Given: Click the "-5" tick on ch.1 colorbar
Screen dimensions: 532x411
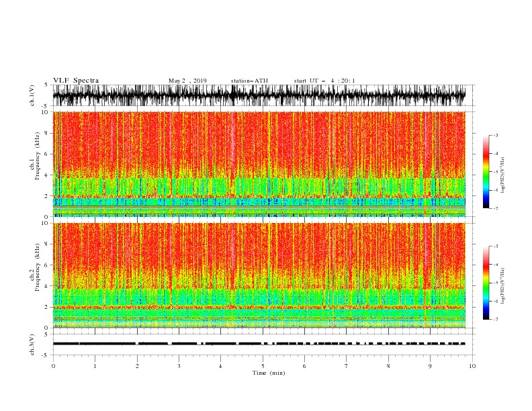Looking at the screenshot, I should [495, 172].
